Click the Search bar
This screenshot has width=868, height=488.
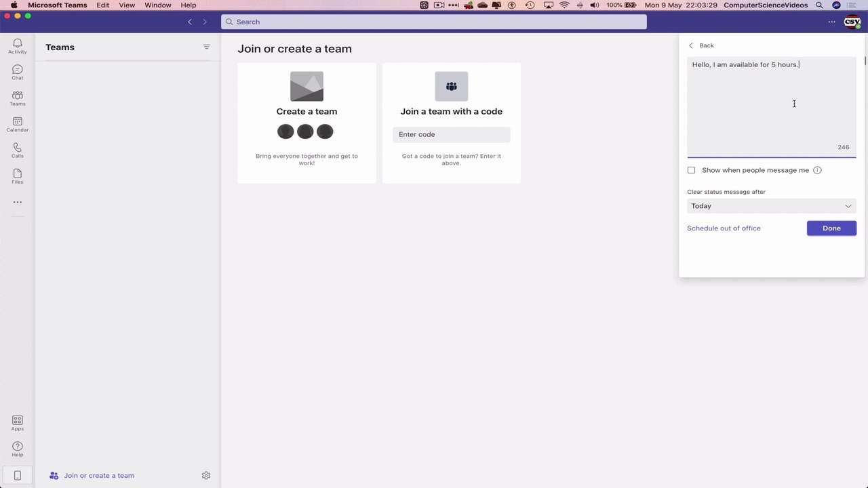(434, 22)
